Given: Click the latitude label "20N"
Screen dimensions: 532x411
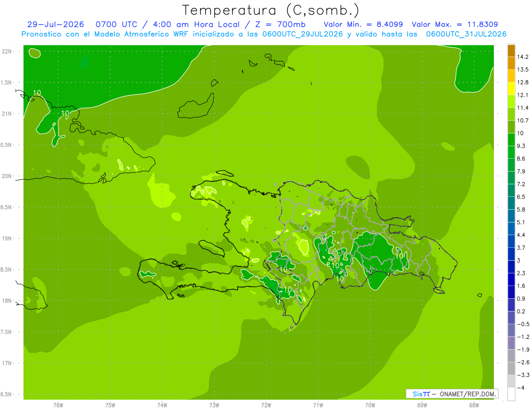Looking at the screenshot, I should click(7, 176).
